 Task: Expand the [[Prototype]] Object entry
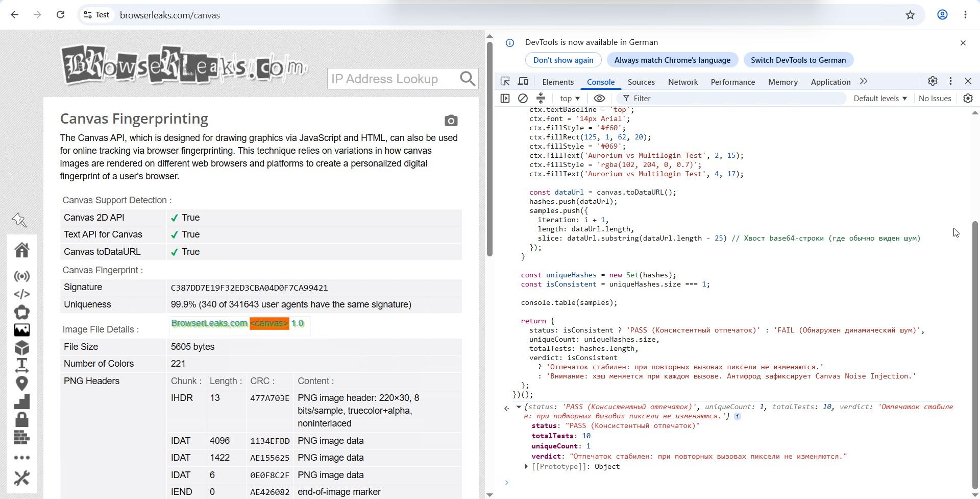(x=526, y=466)
